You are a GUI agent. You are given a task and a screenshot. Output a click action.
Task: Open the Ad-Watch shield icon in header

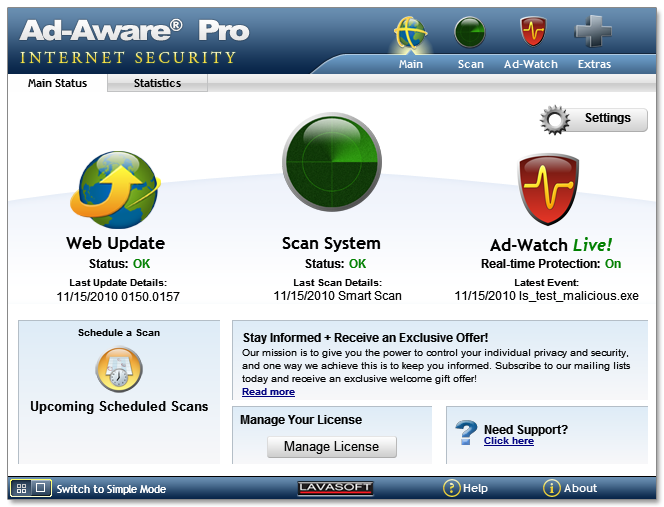(x=533, y=31)
